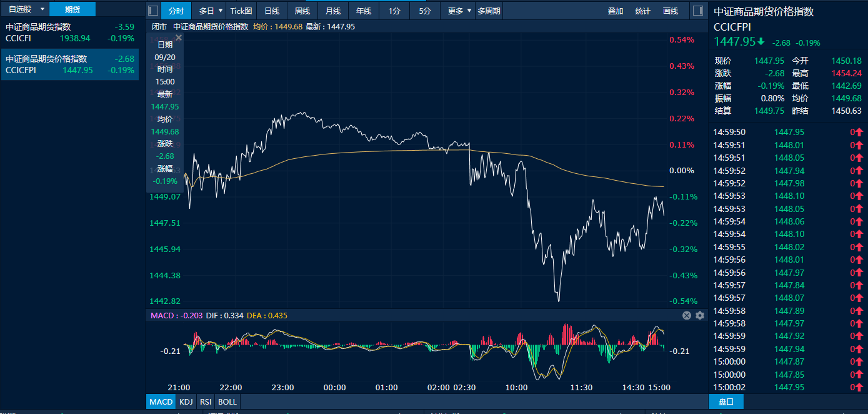
Task: Click the MACD : -0.203 value
Action: pyautogui.click(x=176, y=316)
